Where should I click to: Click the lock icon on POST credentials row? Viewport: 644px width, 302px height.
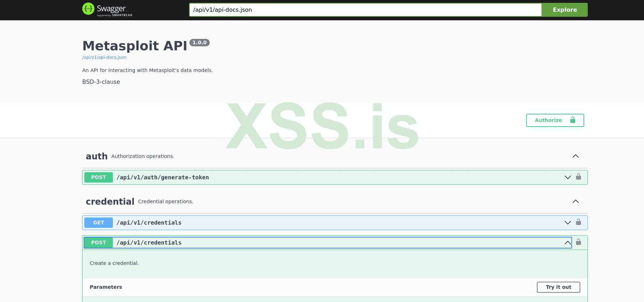(578, 242)
